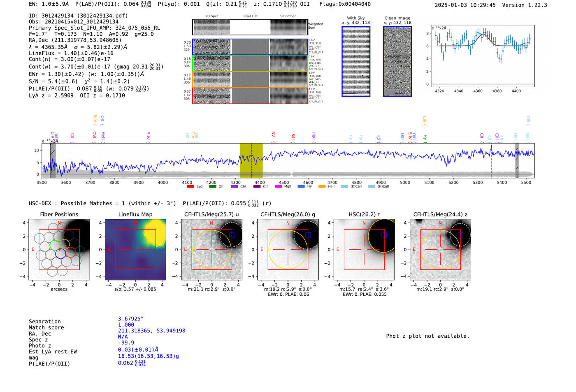The width and height of the screenshot is (576, 392).
Task: Select the With Sky image
Action: click(356, 61)
